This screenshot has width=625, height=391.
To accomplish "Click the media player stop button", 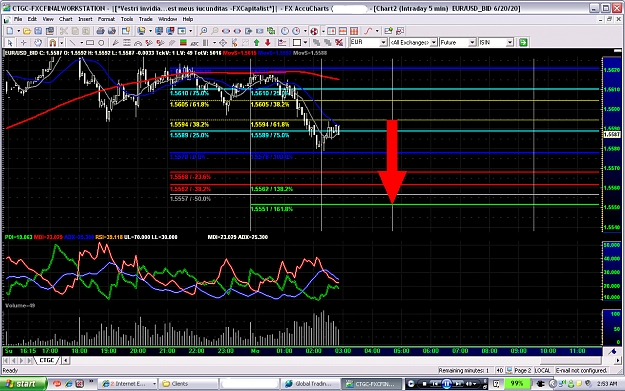I will 425,384.
